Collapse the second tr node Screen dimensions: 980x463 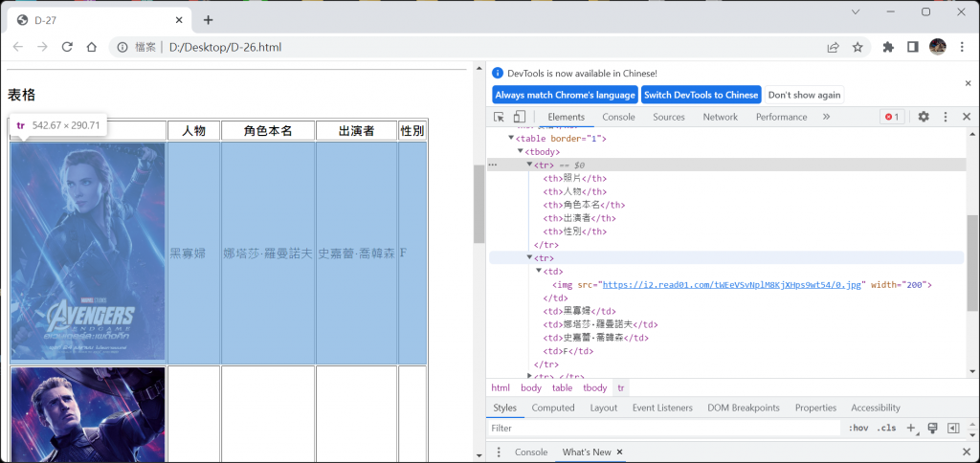point(529,257)
